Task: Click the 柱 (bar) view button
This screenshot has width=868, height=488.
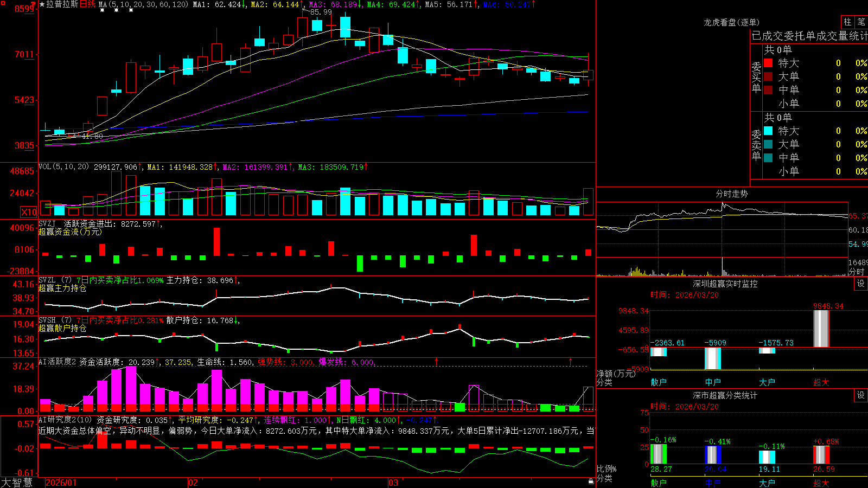Action: (x=847, y=22)
